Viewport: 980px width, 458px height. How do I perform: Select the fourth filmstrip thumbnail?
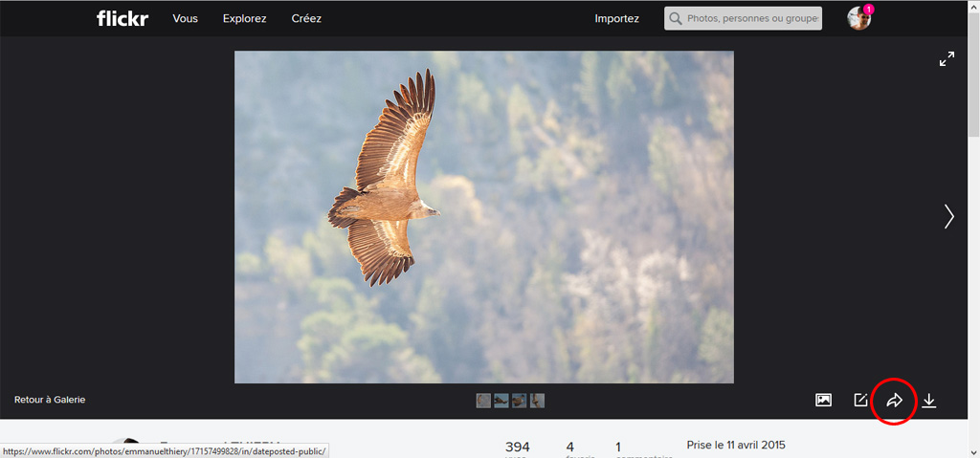point(538,401)
